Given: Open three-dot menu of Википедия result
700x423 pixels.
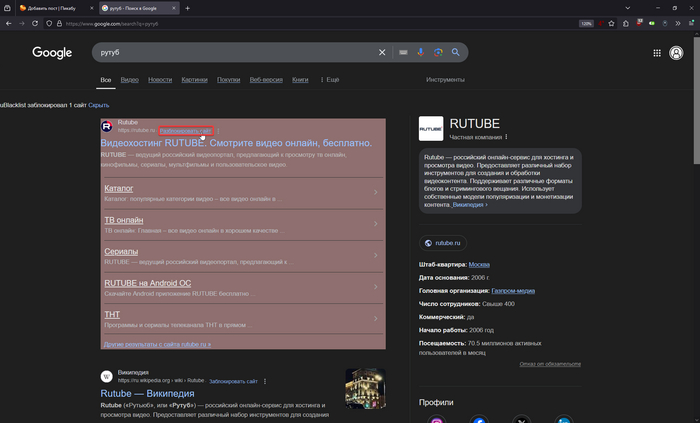Looking at the screenshot, I should [x=265, y=382].
